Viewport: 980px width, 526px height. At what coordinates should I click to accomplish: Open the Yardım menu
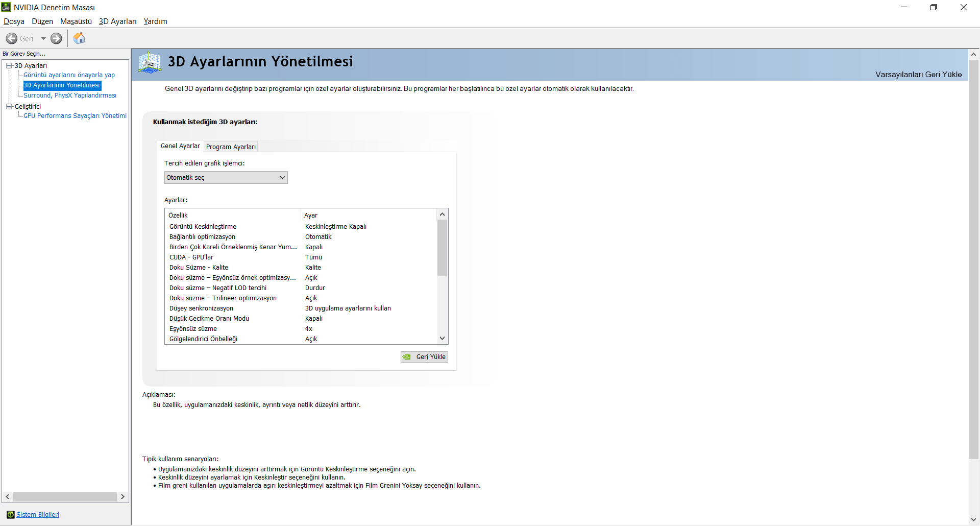point(156,21)
